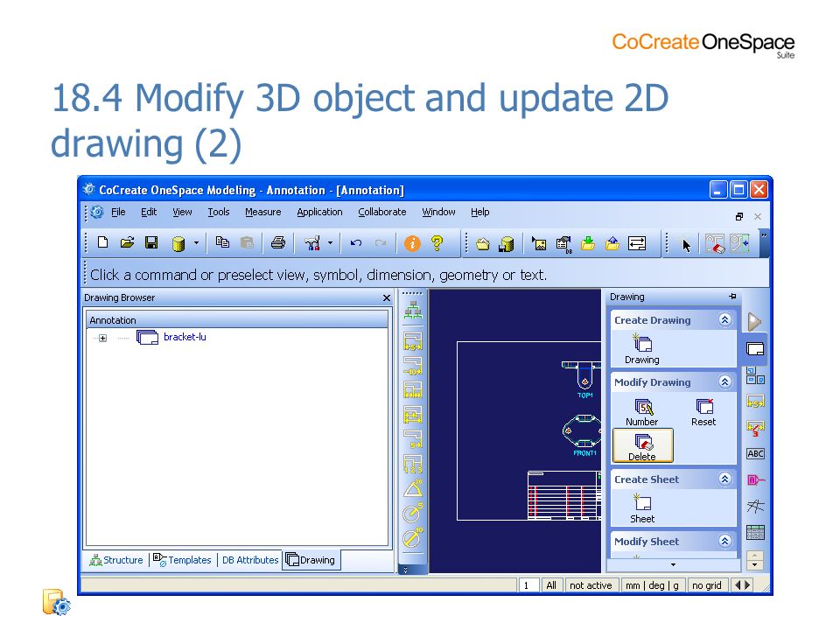Collapse the Modify Drawing section
The width and height of the screenshot is (840, 630).
[724, 382]
